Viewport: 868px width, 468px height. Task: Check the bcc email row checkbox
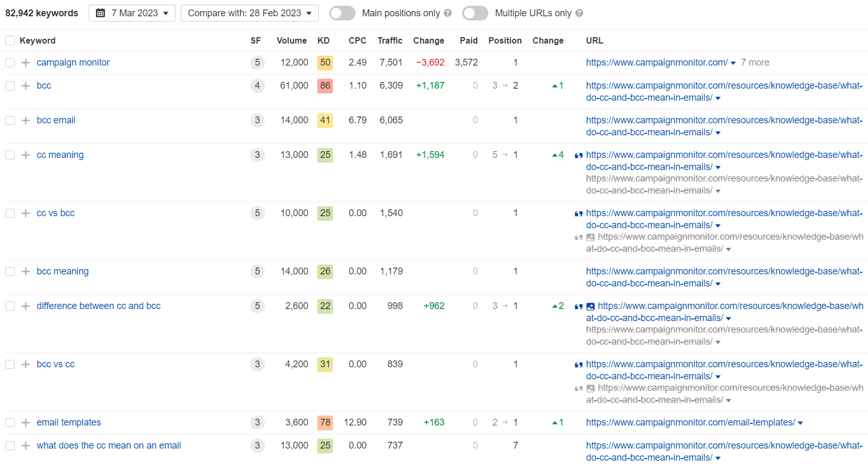(10, 120)
